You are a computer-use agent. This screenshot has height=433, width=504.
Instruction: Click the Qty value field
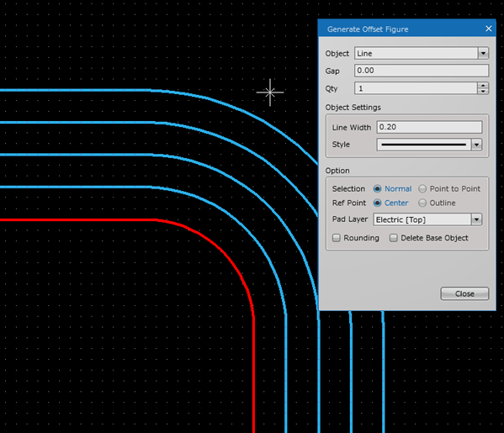coord(416,88)
